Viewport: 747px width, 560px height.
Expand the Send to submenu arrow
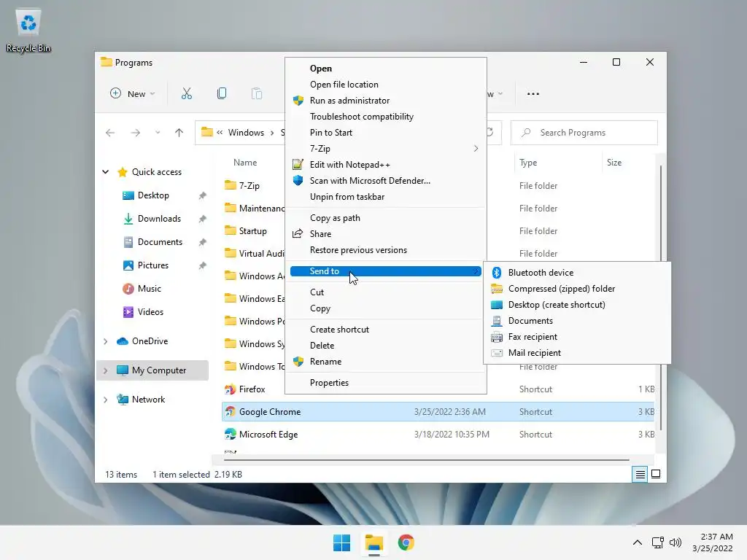476,271
